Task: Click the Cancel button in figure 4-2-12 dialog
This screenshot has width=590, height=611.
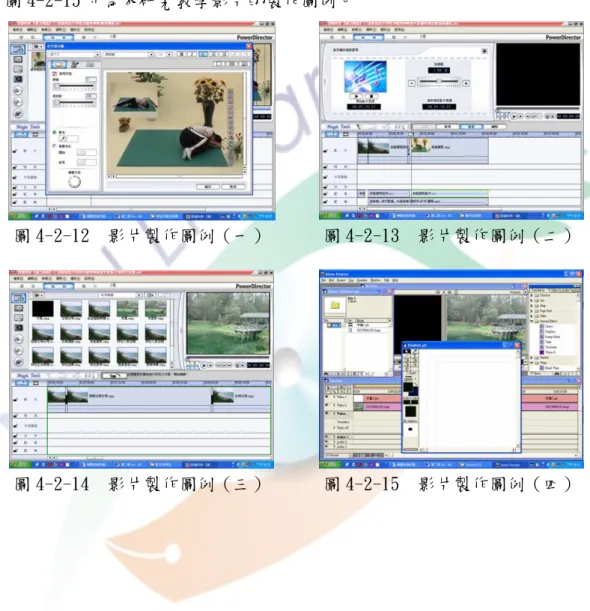Action: [x=233, y=187]
